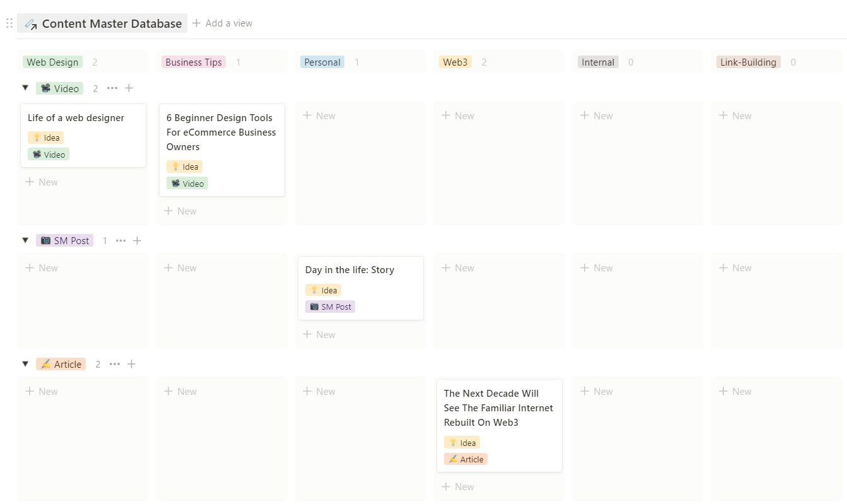Viewport: 847px width, 504px height.
Task: Open the ··· options menu on the SM Post group
Action: [x=120, y=240]
